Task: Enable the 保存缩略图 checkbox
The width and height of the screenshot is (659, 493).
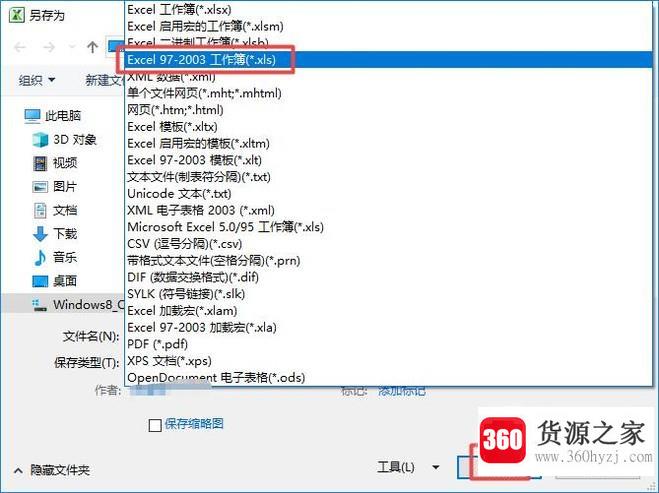Action: pyautogui.click(x=155, y=425)
